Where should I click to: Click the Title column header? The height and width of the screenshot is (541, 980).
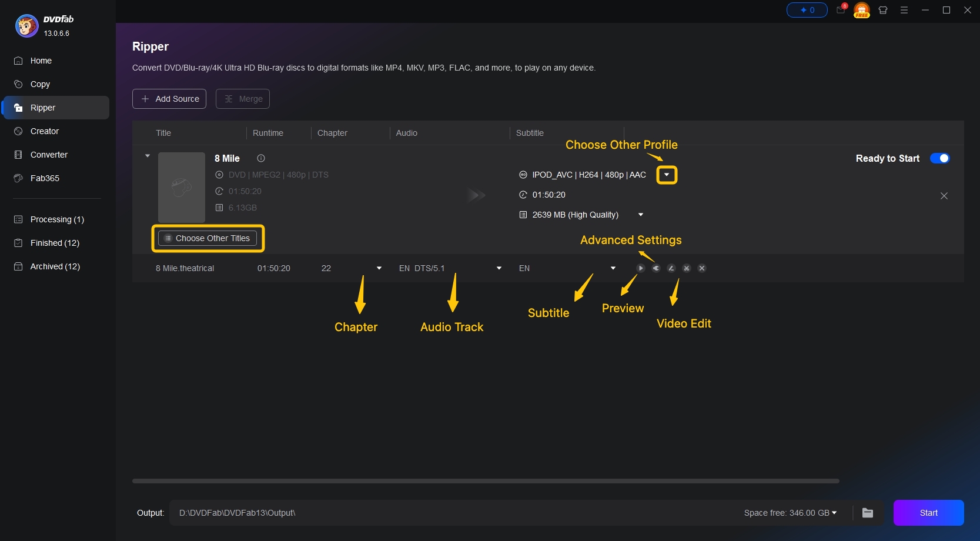[163, 133]
